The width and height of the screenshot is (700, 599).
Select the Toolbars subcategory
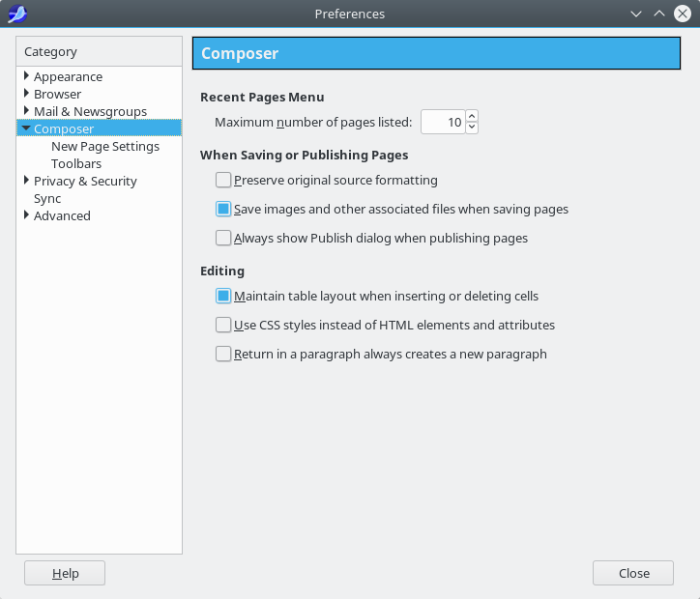[76, 163]
